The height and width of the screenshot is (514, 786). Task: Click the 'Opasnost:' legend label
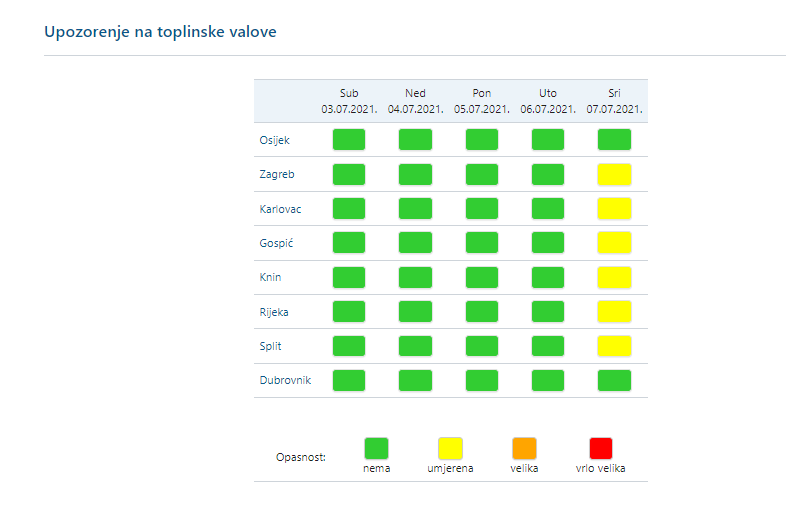301,458
